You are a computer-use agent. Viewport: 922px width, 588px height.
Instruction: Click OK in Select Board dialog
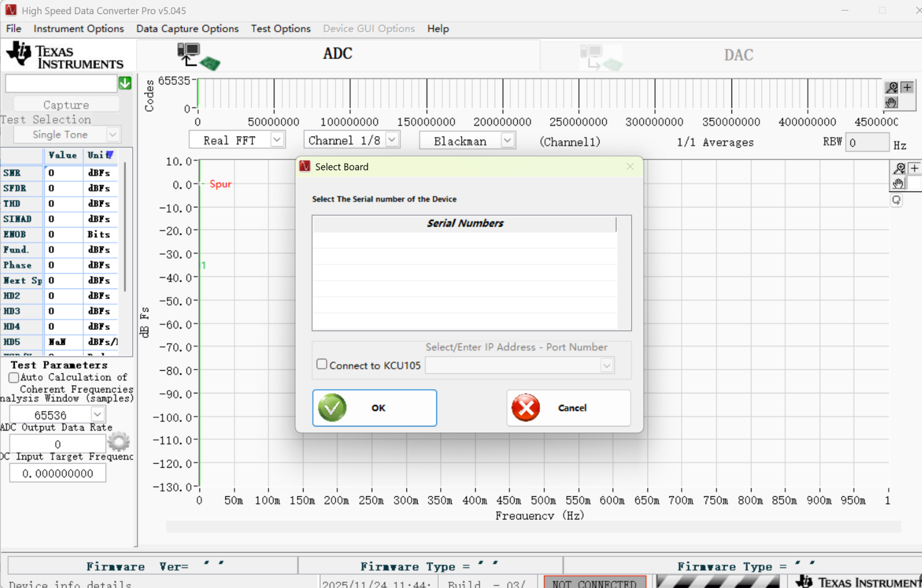click(375, 408)
